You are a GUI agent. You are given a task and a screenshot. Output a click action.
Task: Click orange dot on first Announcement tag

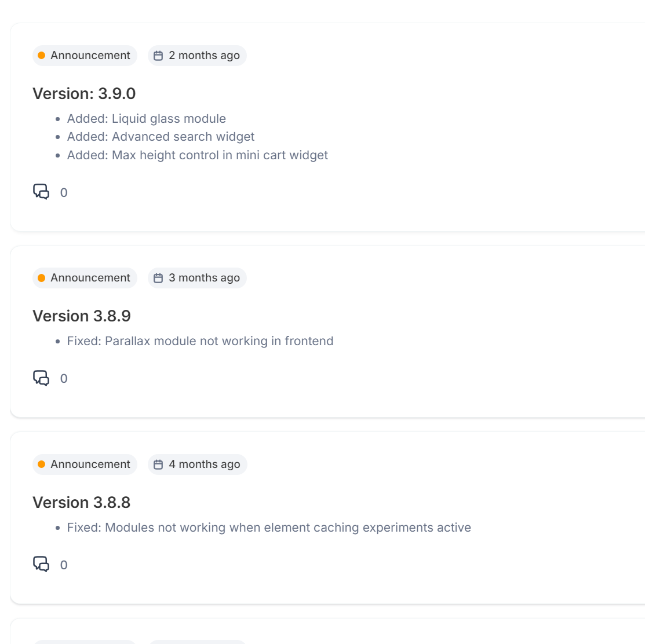42,56
